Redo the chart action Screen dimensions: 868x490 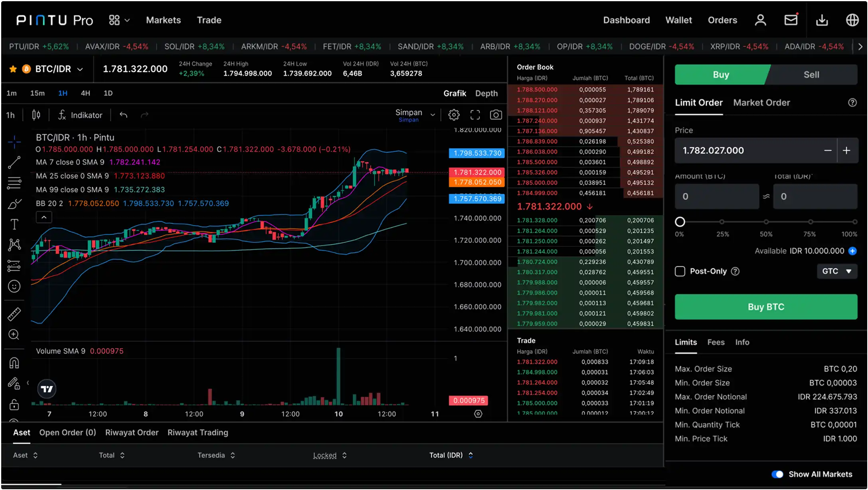tap(144, 115)
